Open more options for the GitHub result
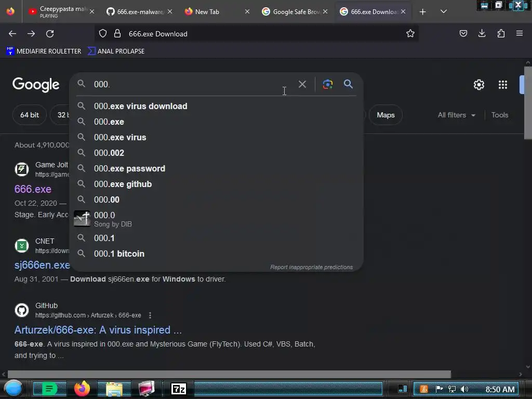532x399 pixels. click(x=150, y=315)
